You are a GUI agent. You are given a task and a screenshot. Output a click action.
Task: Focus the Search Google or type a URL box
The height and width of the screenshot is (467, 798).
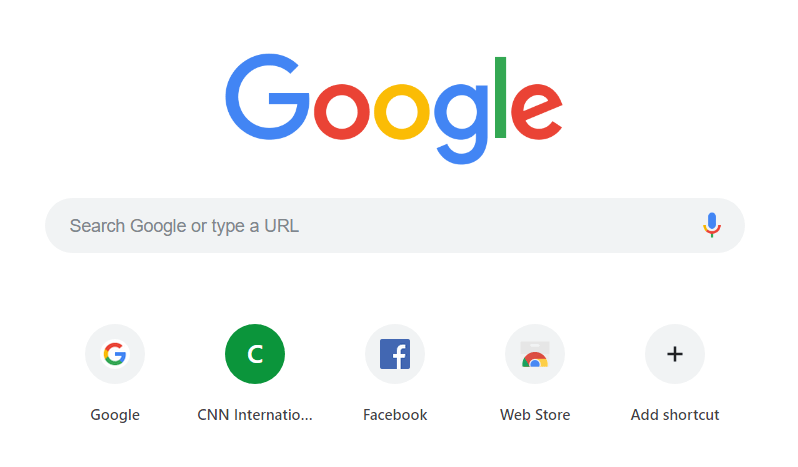[x=395, y=225]
